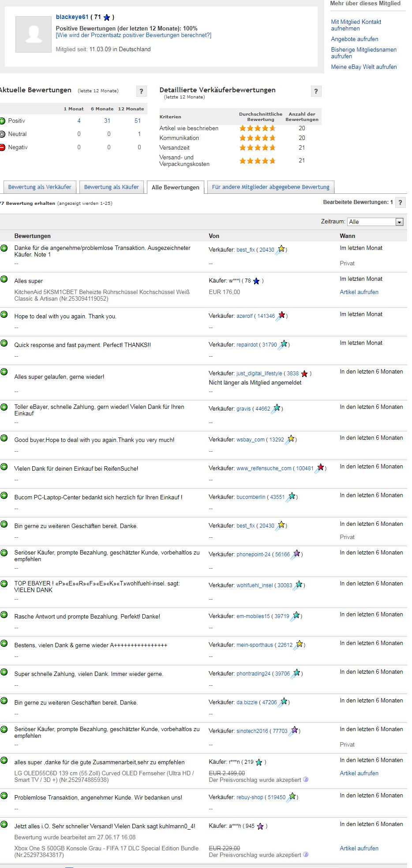The image size is (412, 868).
Task: Open seller profile rebuy-shop
Action: pyautogui.click(x=250, y=797)
